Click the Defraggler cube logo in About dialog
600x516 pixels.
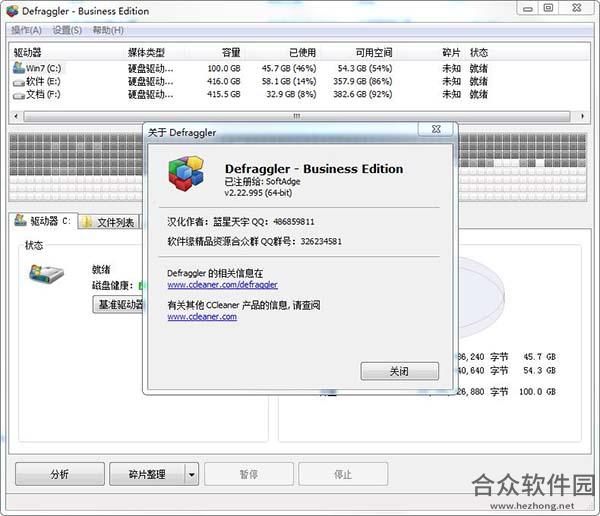pyautogui.click(x=186, y=173)
